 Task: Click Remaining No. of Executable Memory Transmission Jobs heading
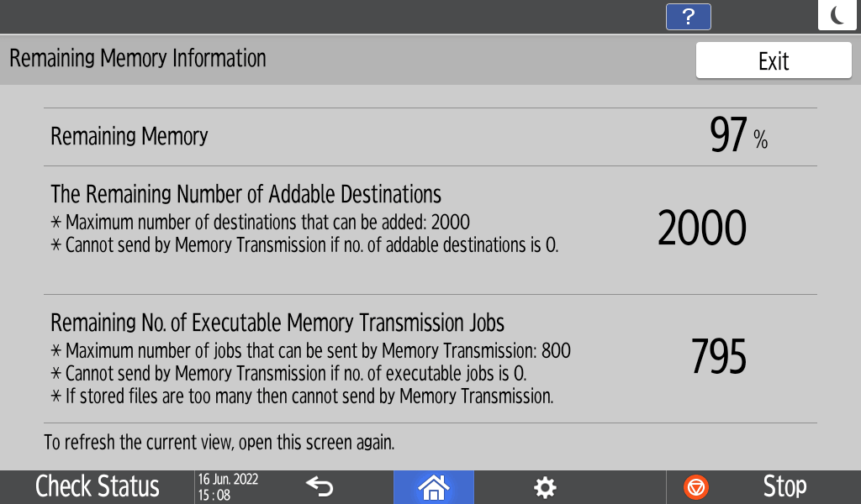(x=277, y=323)
